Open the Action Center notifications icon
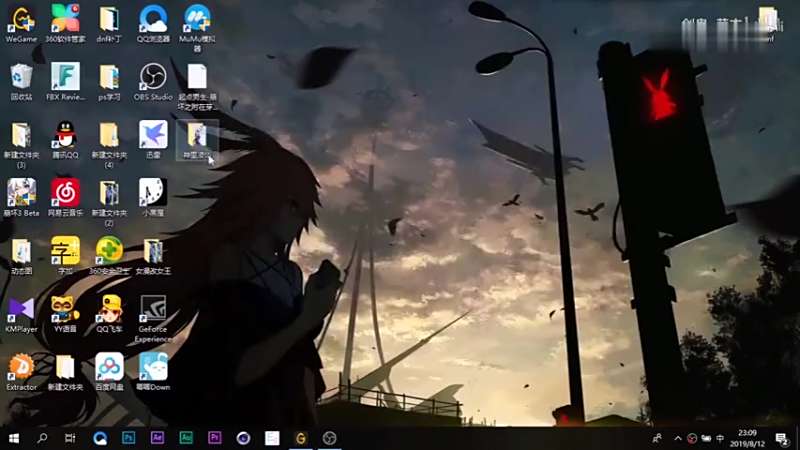This screenshot has height=450, width=800. pos(782,438)
